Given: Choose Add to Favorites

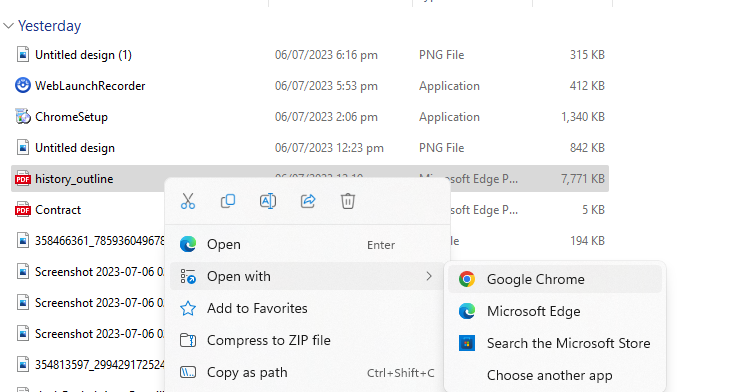Looking at the screenshot, I should tap(306, 308).
